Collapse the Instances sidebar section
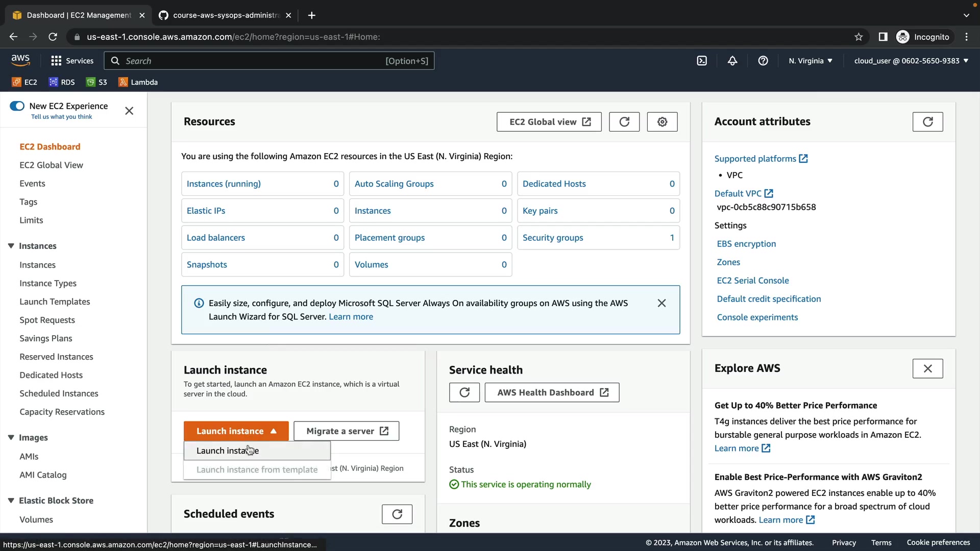This screenshot has height=551, width=980. (11, 246)
